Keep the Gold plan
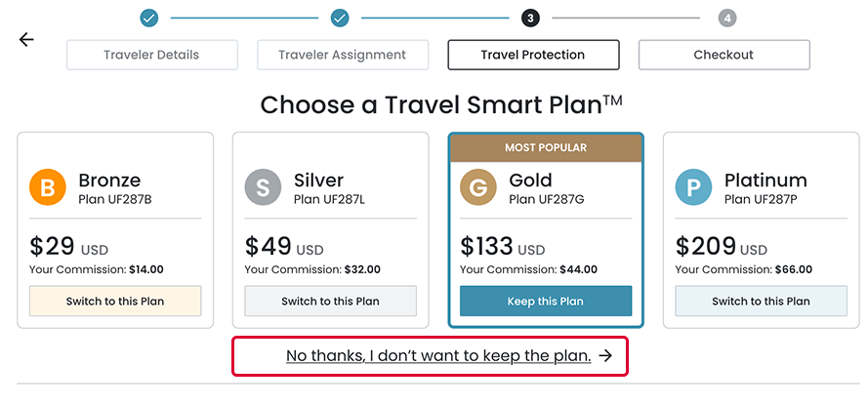This screenshot has height=405, width=868. (546, 302)
